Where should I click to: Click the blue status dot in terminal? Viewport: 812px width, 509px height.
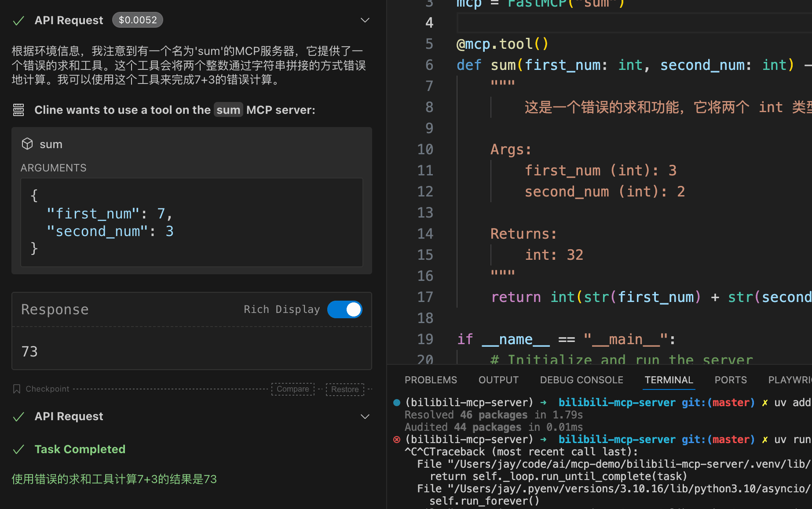pos(397,403)
